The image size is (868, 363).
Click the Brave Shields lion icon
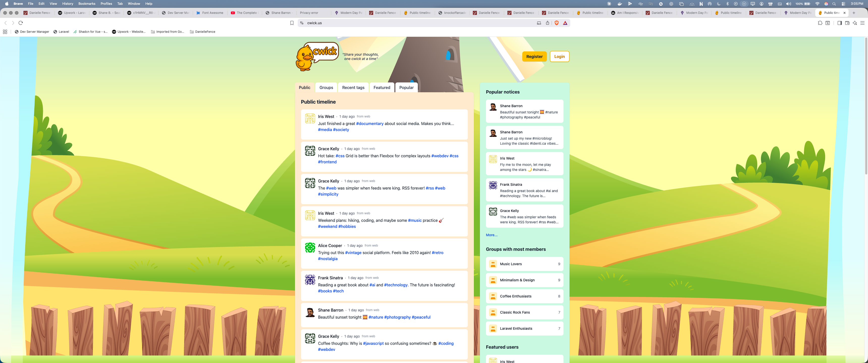click(x=556, y=23)
